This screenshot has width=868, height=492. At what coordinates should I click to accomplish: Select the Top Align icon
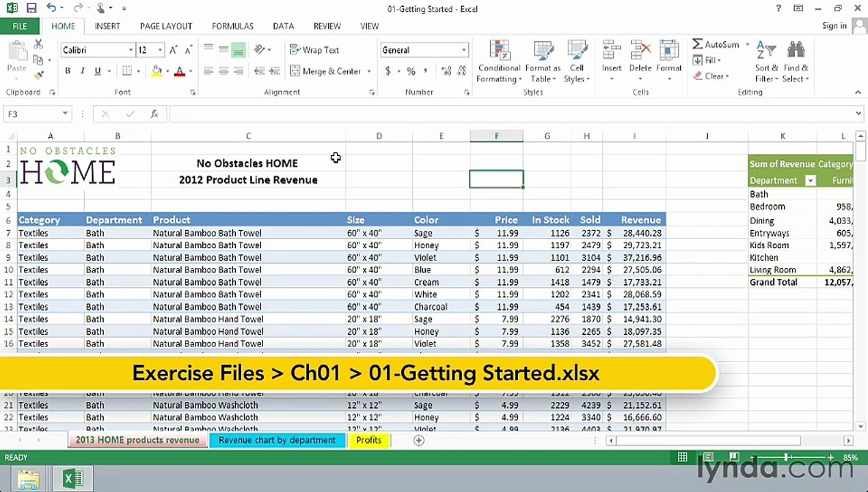[x=208, y=50]
